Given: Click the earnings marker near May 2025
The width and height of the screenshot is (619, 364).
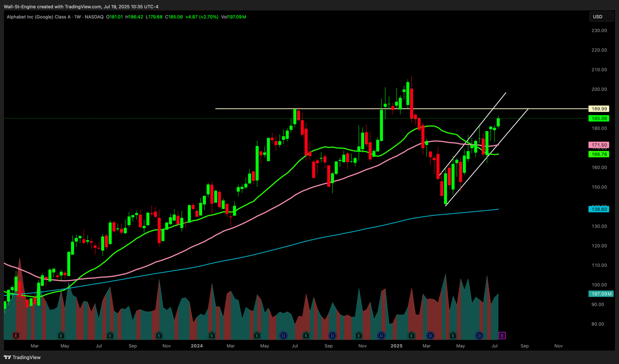Looking at the screenshot, I should [x=453, y=336].
